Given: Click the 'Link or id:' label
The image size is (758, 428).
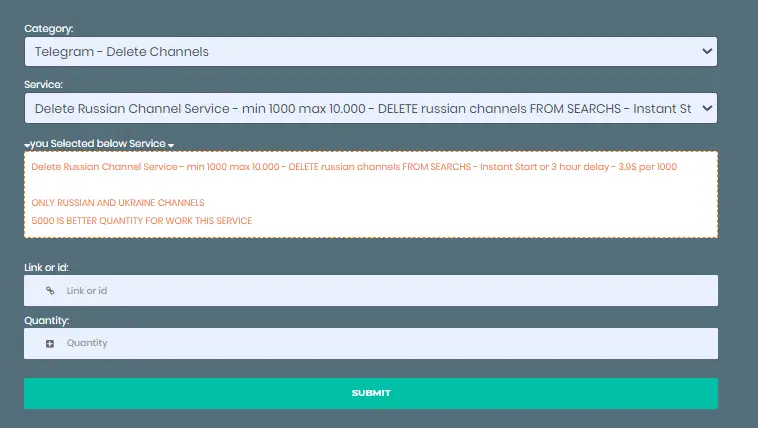Looking at the screenshot, I should coord(46,267).
